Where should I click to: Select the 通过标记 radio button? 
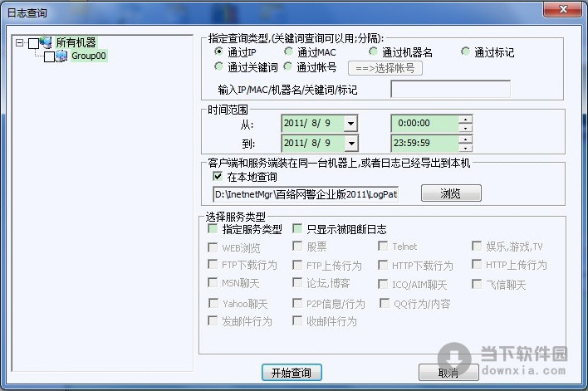tap(465, 51)
